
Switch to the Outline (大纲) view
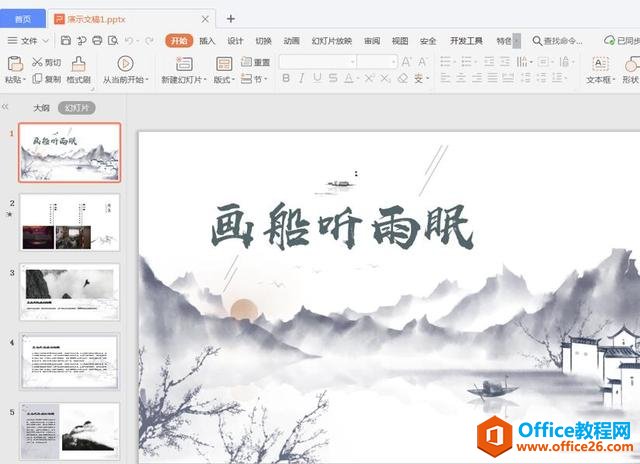(41, 108)
